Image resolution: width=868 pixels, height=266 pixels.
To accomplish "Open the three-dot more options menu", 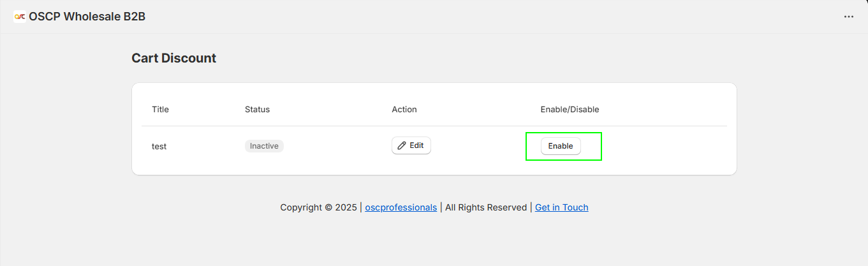I will 848,17.
